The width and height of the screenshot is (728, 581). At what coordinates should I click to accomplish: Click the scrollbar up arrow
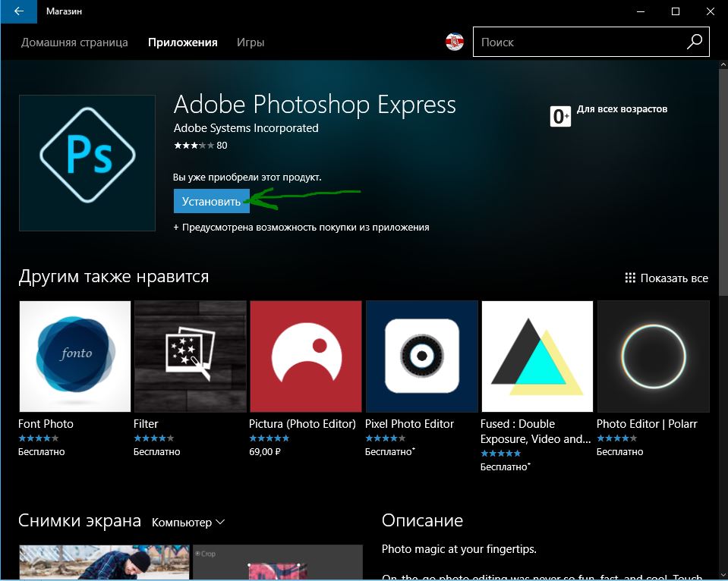723,65
